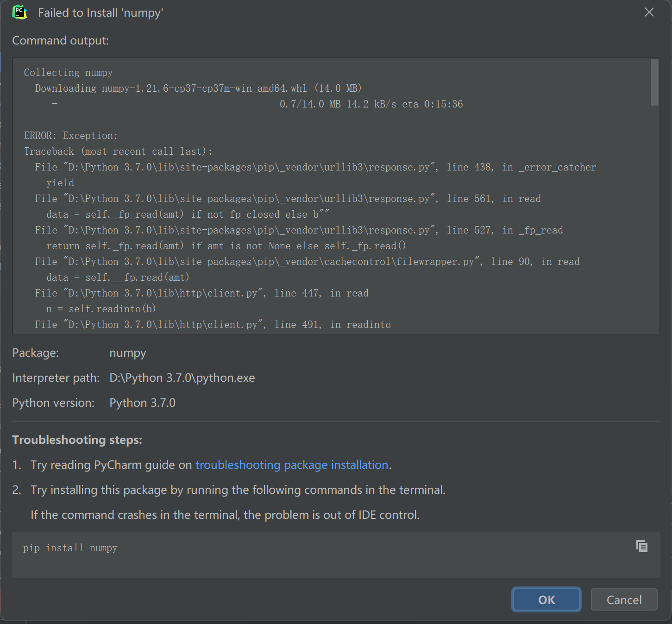
Task: Click the traceback line ending 'in readinto'
Action: pyautogui.click(x=213, y=325)
